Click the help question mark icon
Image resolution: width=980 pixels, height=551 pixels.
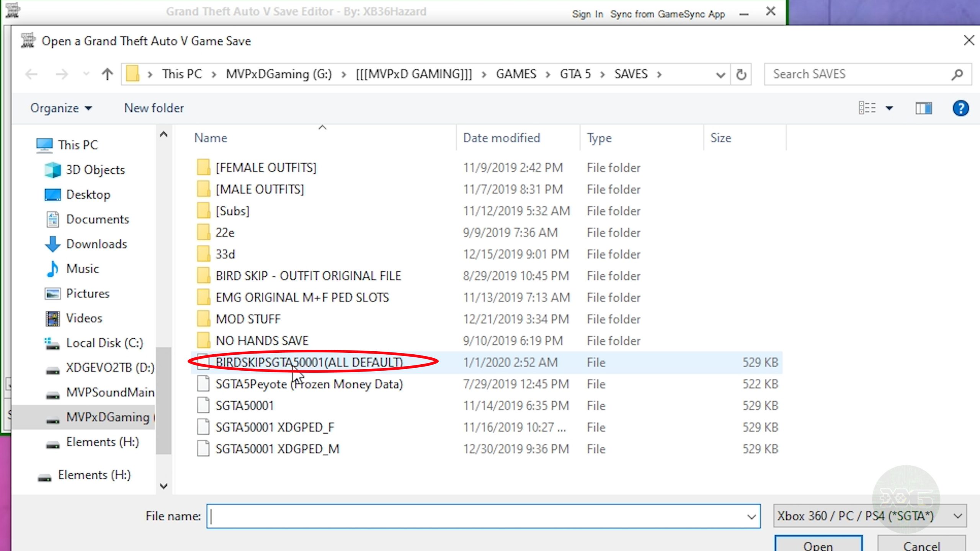pyautogui.click(x=960, y=108)
